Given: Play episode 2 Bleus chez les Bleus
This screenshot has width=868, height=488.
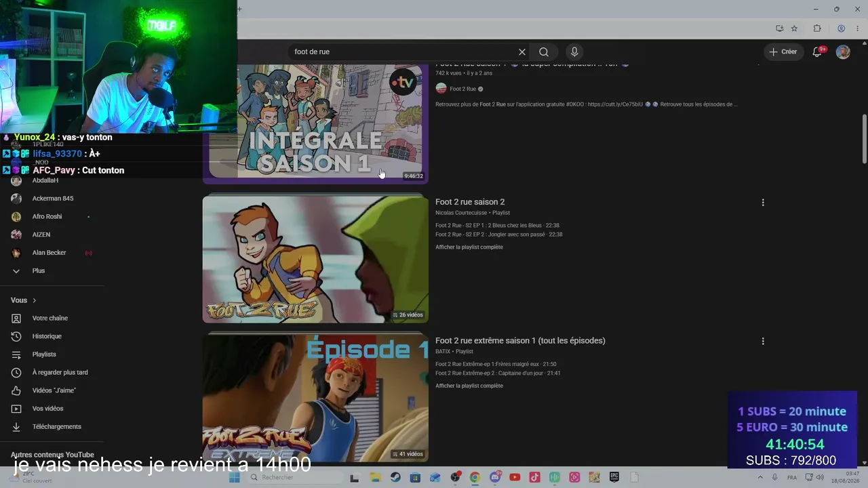Looking at the screenshot, I should (x=497, y=226).
